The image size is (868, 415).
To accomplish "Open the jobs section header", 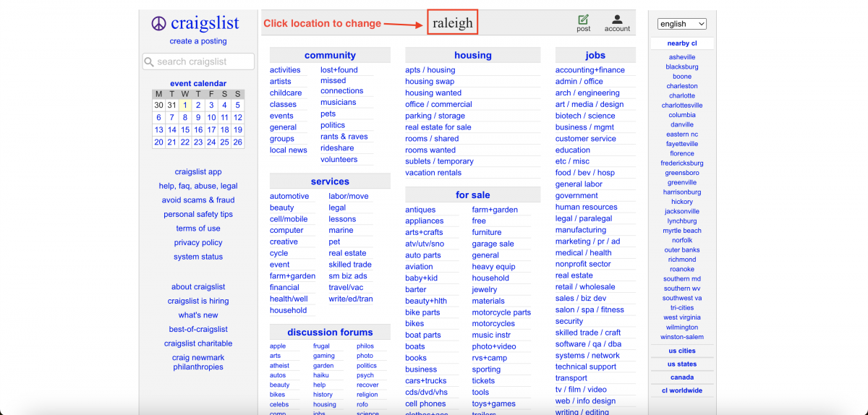I will tap(595, 56).
